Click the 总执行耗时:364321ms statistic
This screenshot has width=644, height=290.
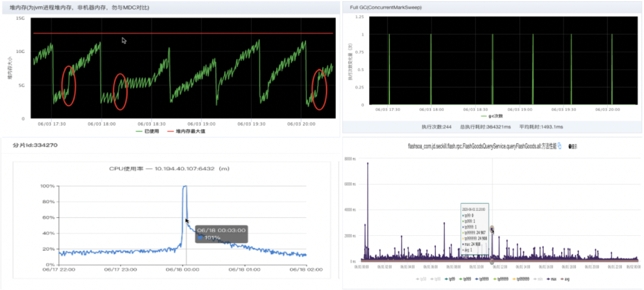click(485, 127)
